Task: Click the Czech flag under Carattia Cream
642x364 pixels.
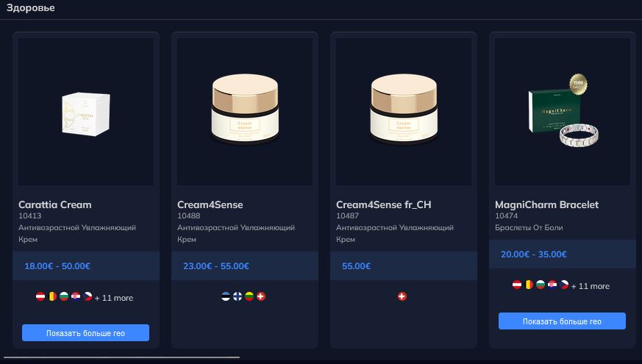Action: click(88, 297)
